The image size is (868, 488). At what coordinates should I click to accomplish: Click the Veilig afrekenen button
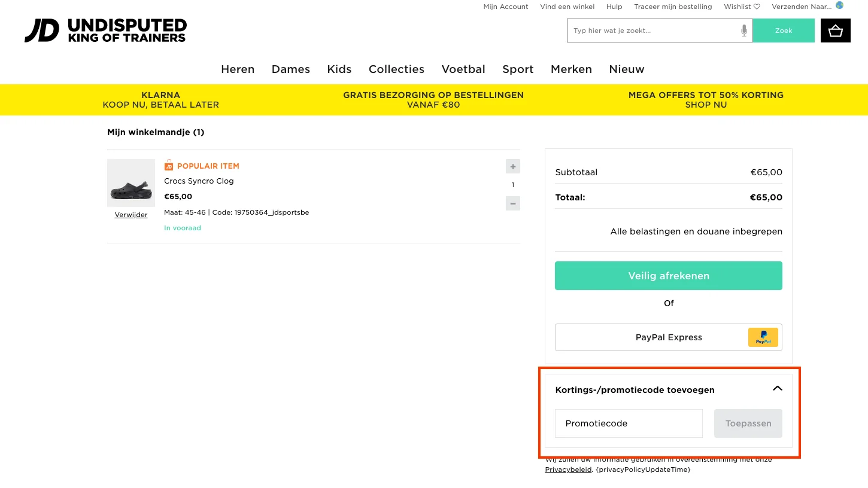[x=669, y=276]
